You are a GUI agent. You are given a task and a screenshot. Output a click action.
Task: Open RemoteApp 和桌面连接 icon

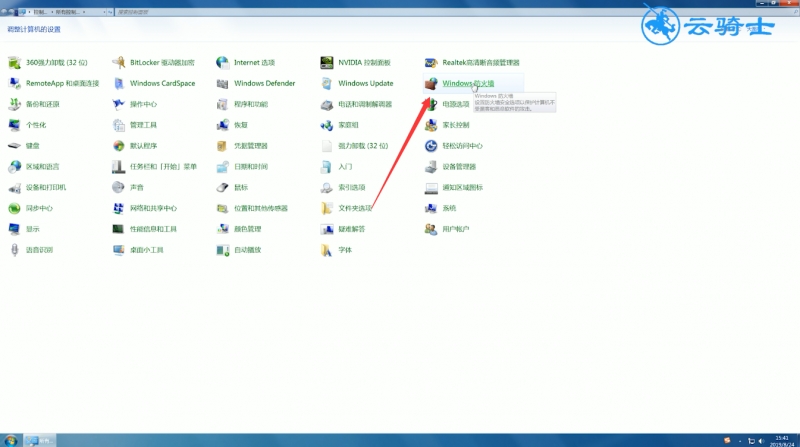point(14,83)
